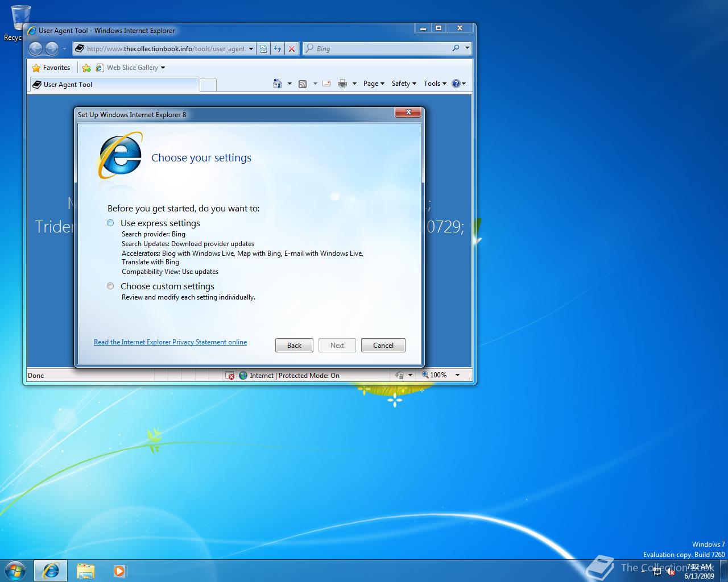Open a new blank tab

208,85
